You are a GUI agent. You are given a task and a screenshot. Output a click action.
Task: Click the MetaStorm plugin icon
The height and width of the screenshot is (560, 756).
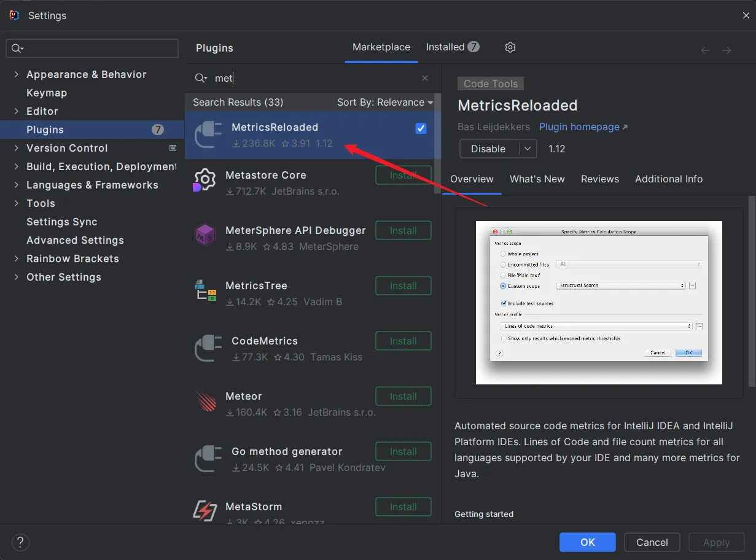[x=205, y=511]
